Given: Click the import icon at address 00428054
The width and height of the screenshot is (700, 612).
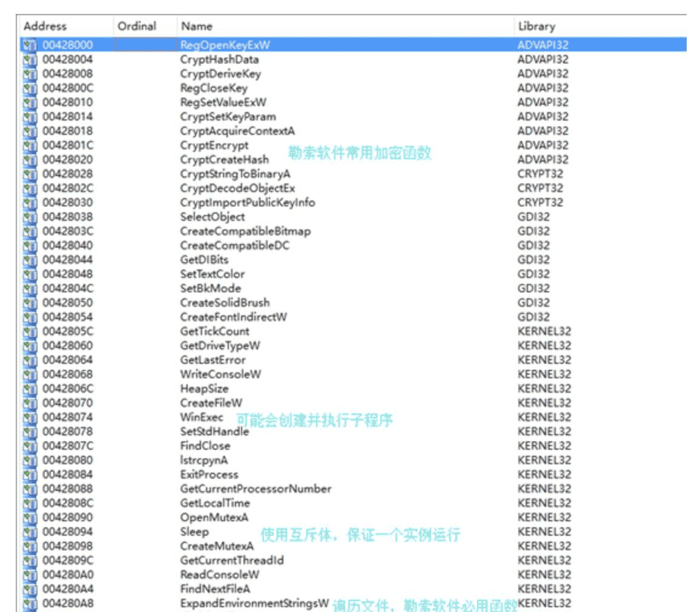Looking at the screenshot, I should tap(30, 317).
